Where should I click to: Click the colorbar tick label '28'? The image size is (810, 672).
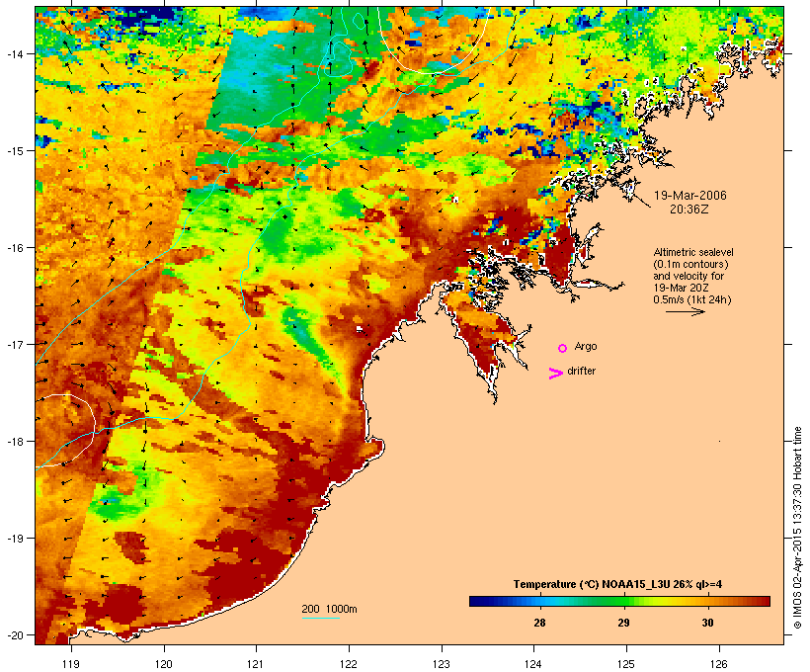(x=539, y=623)
